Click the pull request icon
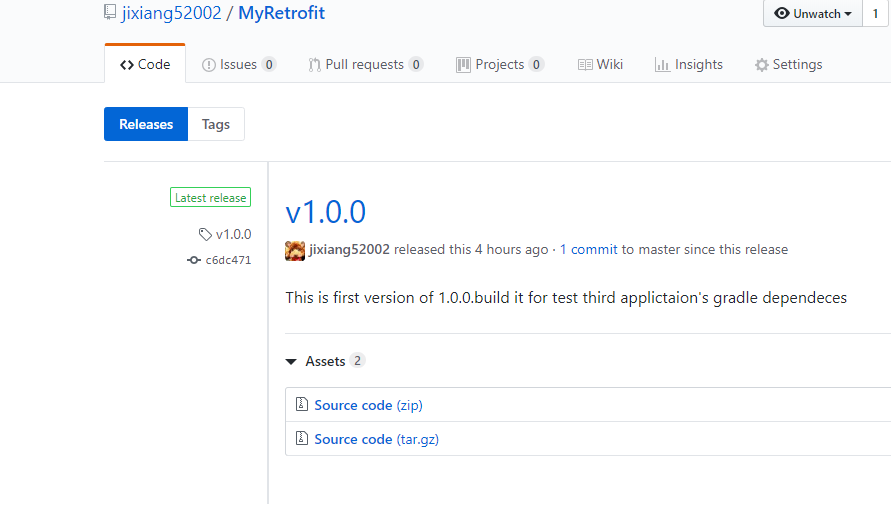This screenshot has width=891, height=515. click(x=314, y=65)
